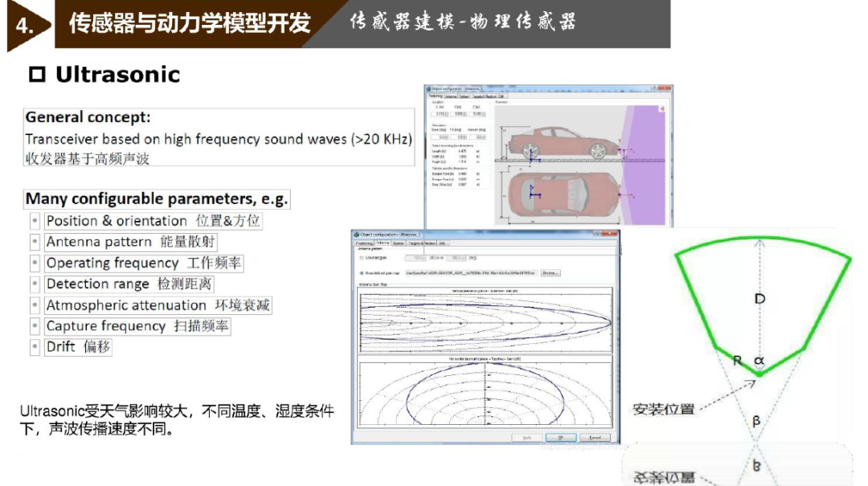Switch to Targets & Medium tab in the antenna pattern dialog
Image resolution: width=868 pixels, height=486 pixels.
coord(423,243)
